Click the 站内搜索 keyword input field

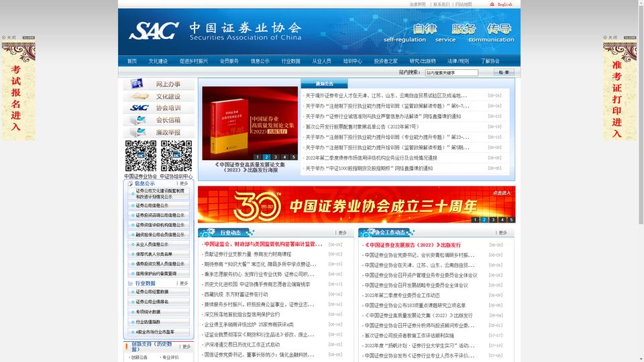451,72
